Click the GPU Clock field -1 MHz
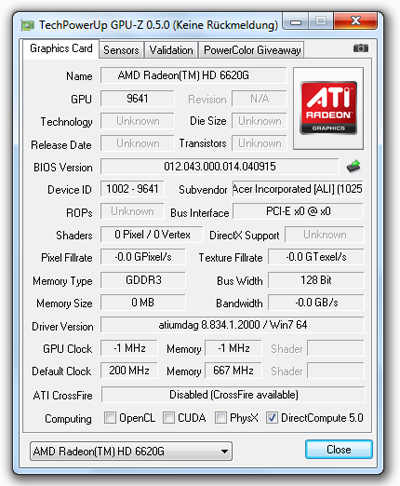This screenshot has width=400, height=486. (129, 348)
